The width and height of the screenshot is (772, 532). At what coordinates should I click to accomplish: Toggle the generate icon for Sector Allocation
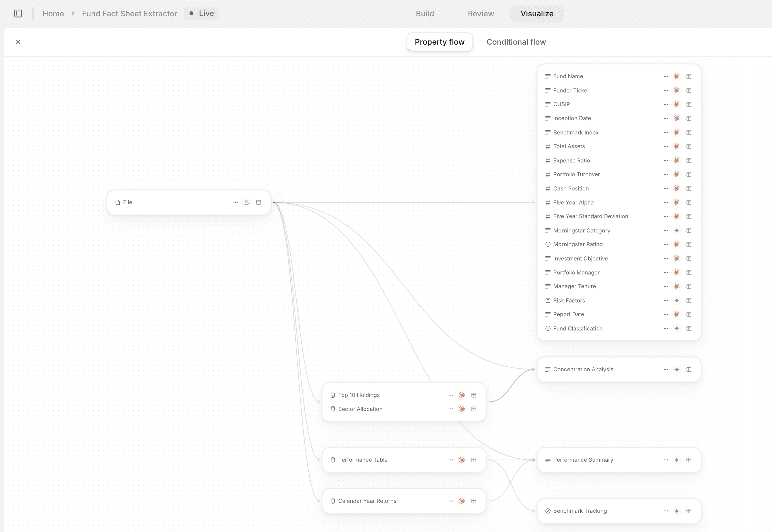[x=462, y=409]
